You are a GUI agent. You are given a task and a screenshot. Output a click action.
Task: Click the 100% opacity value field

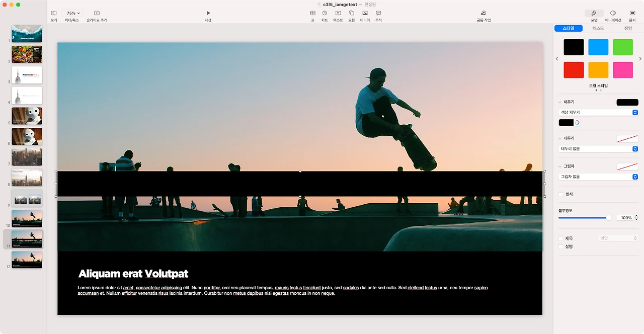click(624, 218)
